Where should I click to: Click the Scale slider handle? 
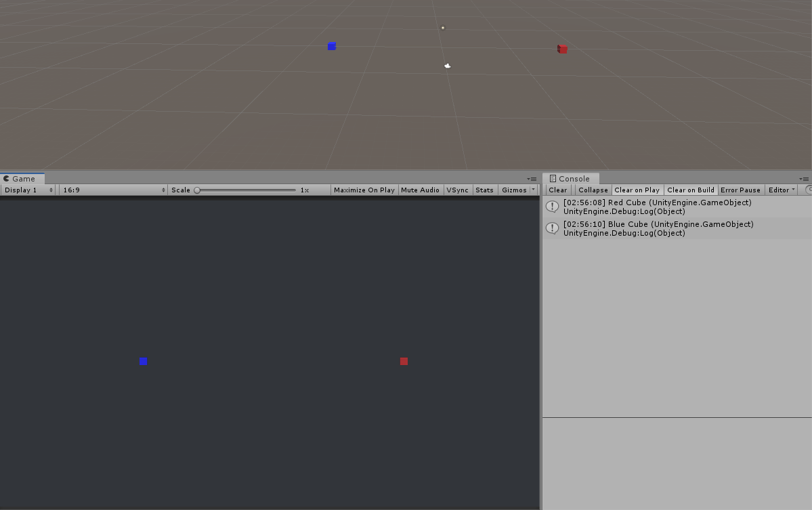point(197,190)
